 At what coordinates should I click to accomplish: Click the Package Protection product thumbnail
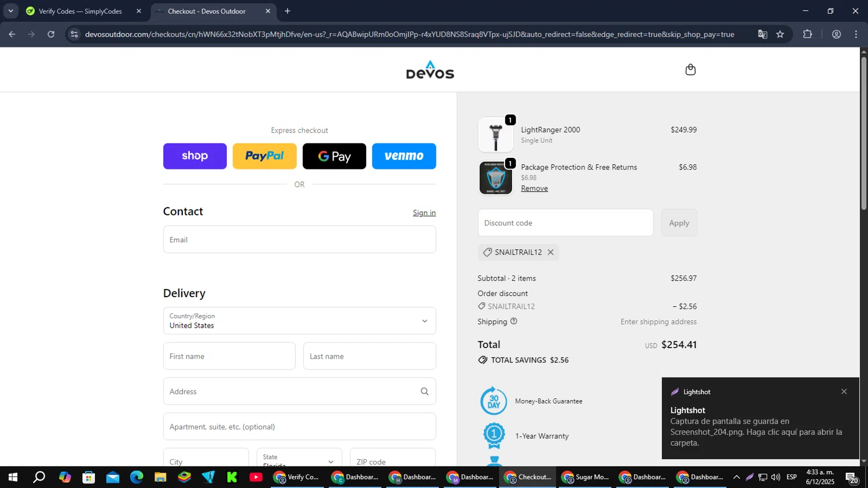point(496,178)
